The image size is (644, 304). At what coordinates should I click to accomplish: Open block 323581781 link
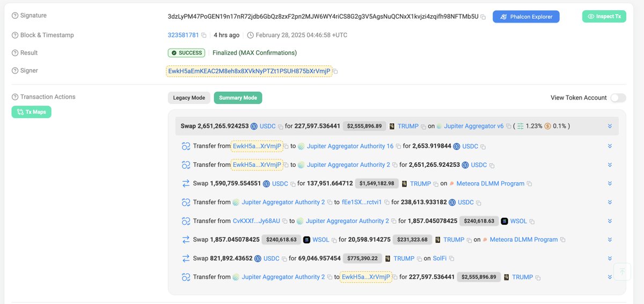183,35
